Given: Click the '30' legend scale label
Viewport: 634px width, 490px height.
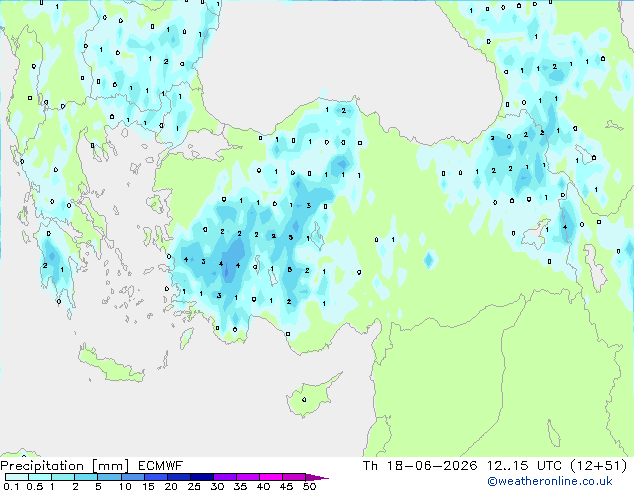Looking at the screenshot, I should 217,486.
